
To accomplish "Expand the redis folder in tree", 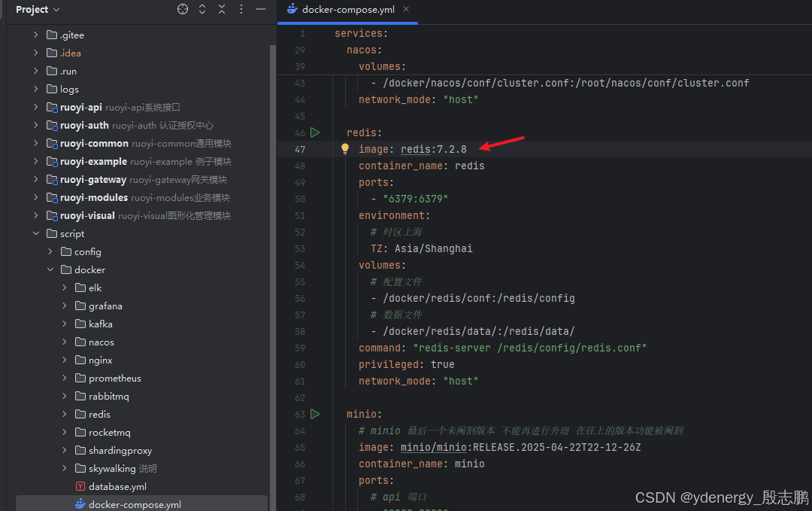I will 65,415.
